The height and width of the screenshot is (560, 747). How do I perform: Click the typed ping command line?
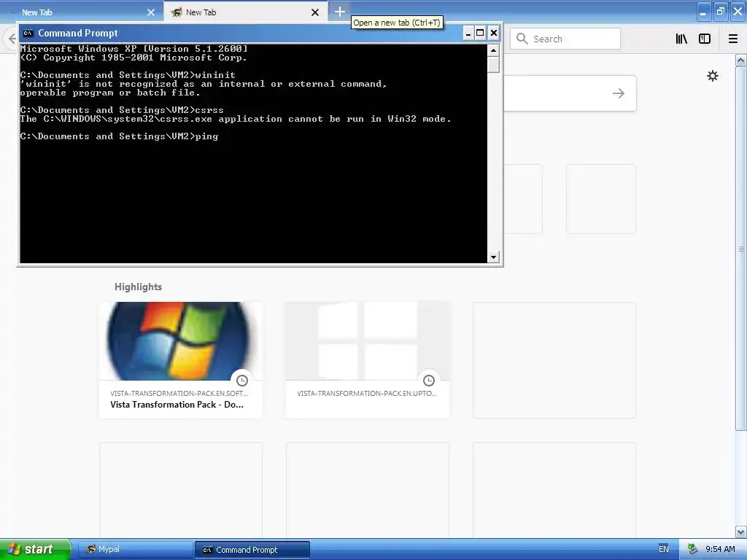click(x=119, y=136)
